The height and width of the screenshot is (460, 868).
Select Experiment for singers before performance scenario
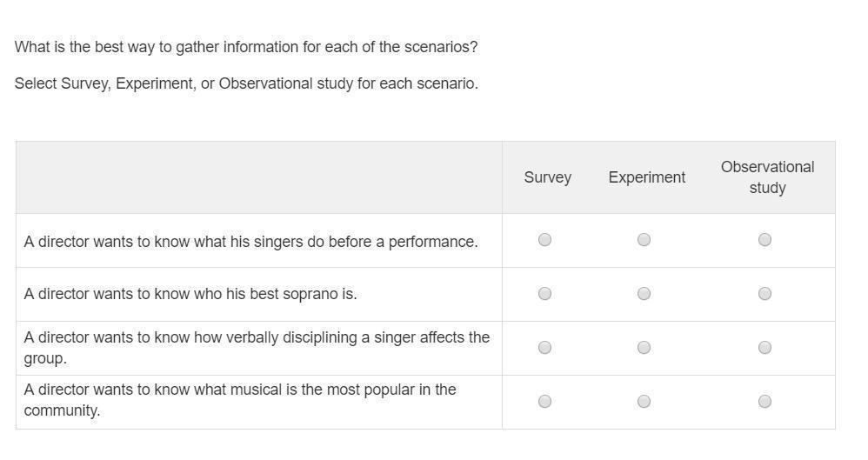pyautogui.click(x=644, y=240)
